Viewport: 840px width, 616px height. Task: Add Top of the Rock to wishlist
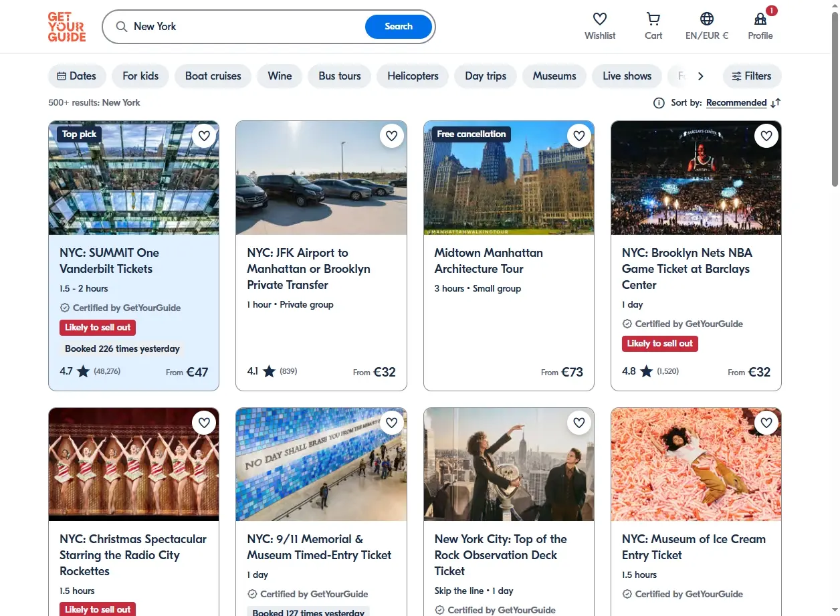[579, 423]
